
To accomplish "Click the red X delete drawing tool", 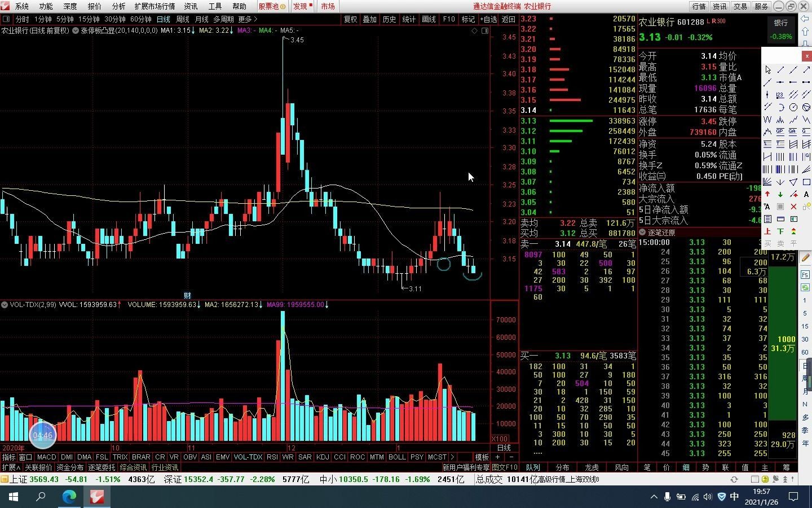I will [x=793, y=207].
